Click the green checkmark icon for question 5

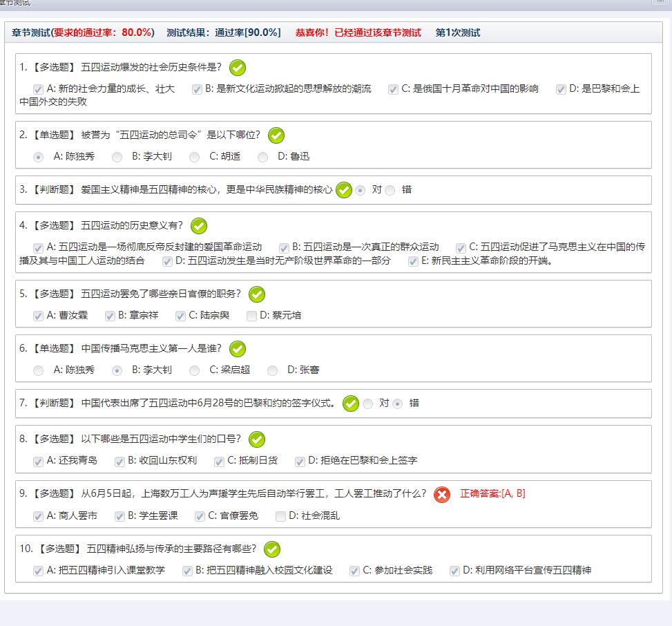257,294
